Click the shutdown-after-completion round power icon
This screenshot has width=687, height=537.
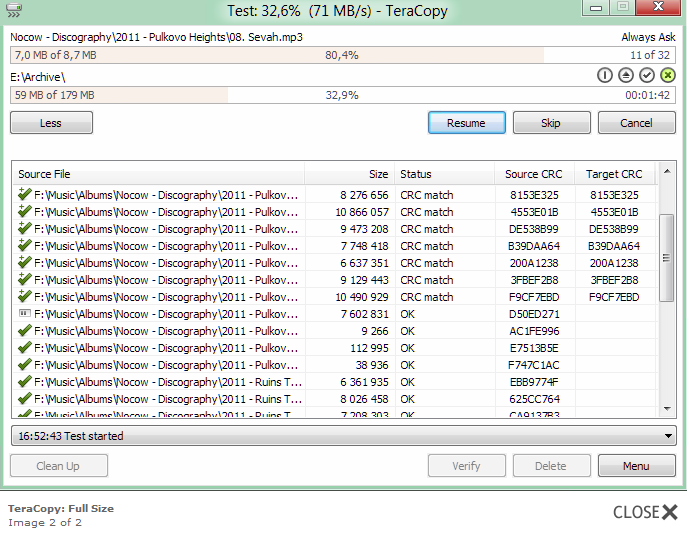click(x=605, y=75)
